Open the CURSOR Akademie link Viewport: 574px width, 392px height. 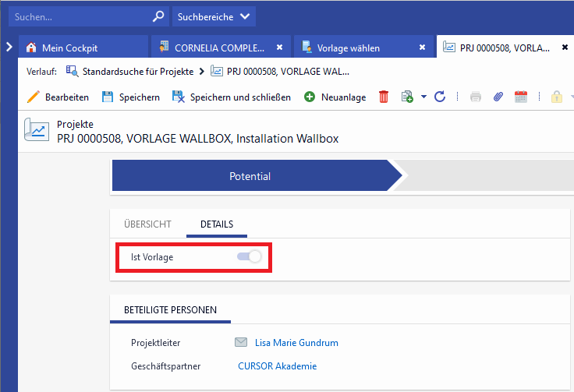point(277,366)
